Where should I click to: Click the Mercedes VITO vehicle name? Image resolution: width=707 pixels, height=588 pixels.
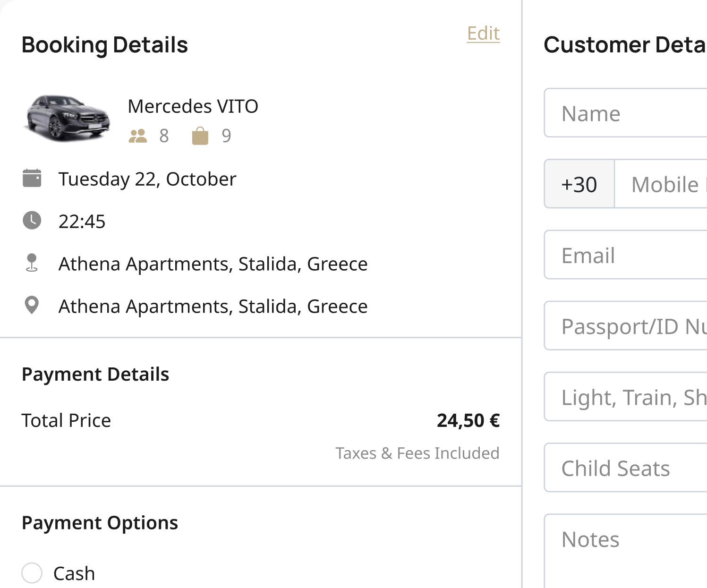click(x=193, y=106)
